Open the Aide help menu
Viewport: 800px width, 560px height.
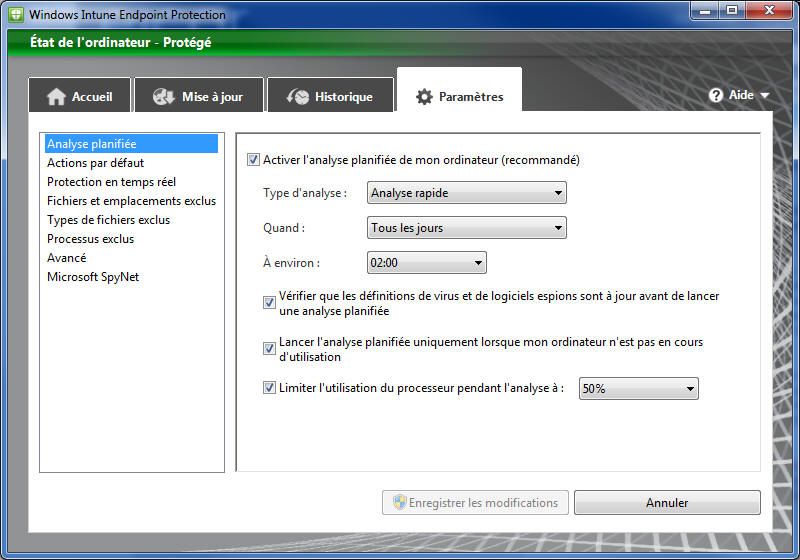(x=738, y=95)
